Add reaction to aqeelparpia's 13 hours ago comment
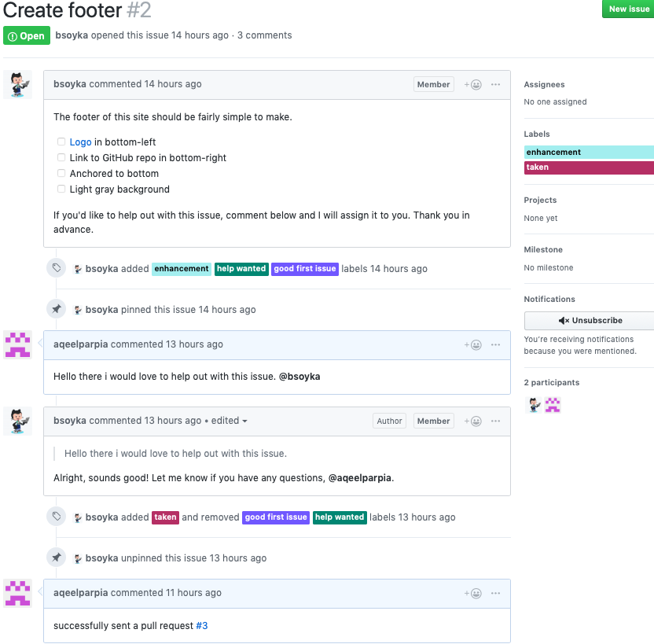This screenshot has height=644, width=654. tap(473, 345)
